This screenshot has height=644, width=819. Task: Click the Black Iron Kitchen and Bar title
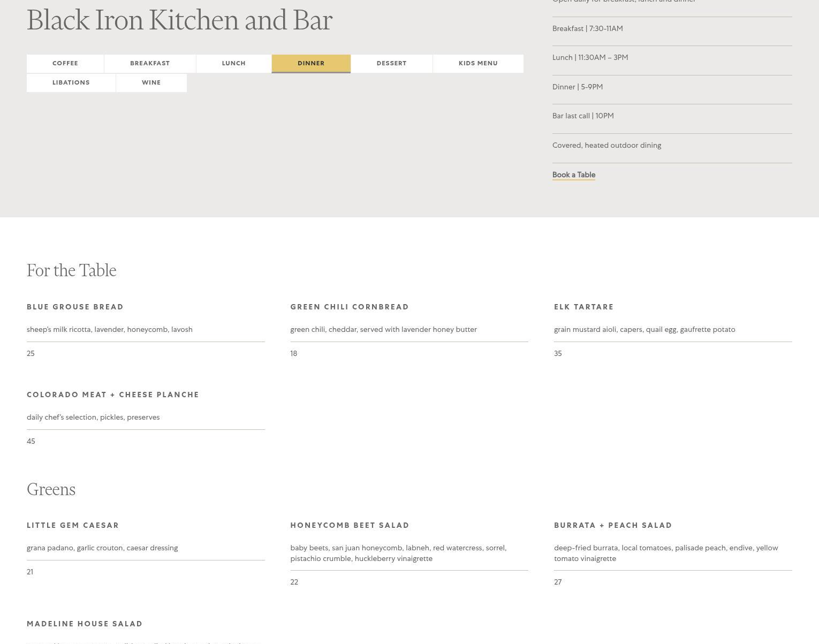(179, 20)
